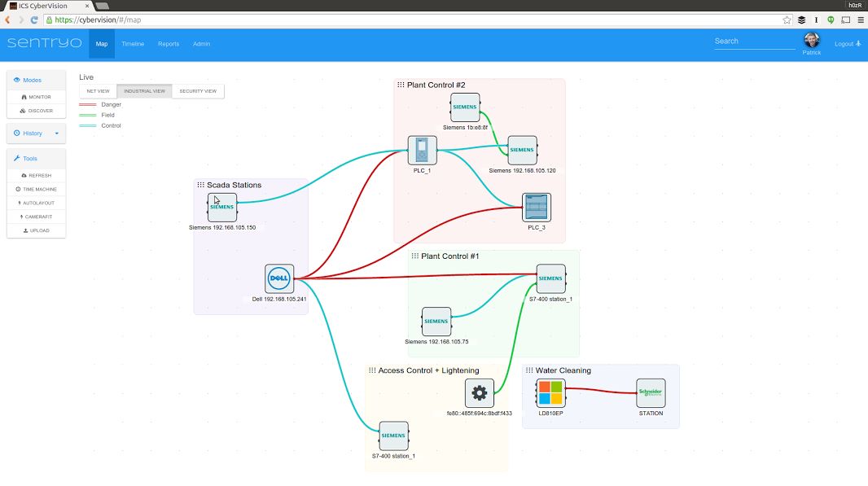The height and width of the screenshot is (486, 868).
Task: Select the LD810EP Windows node icon
Action: [x=550, y=393]
